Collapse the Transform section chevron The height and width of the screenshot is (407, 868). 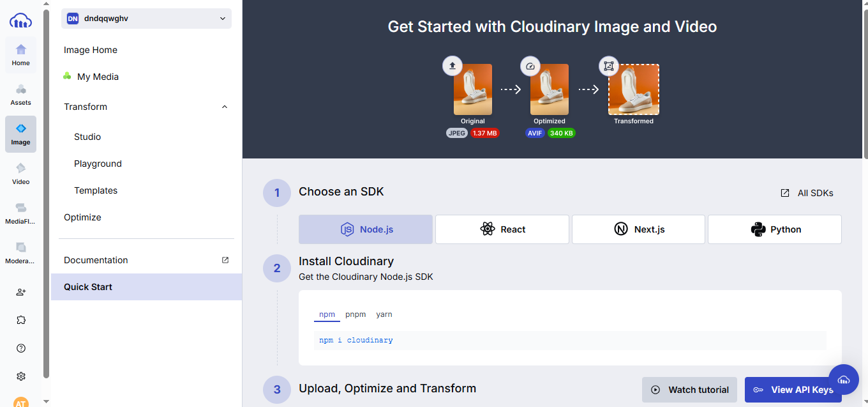point(224,107)
